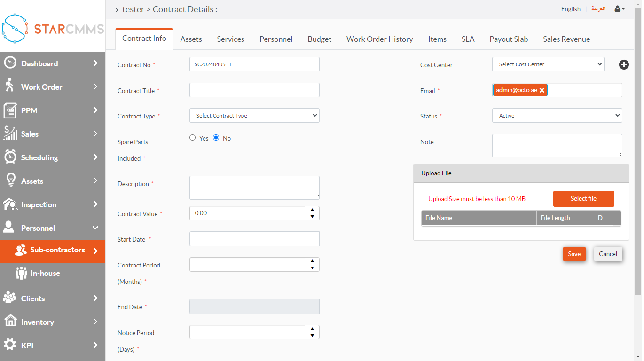
Task: Select No for Spare Parts Included
Action: pyautogui.click(x=216, y=138)
